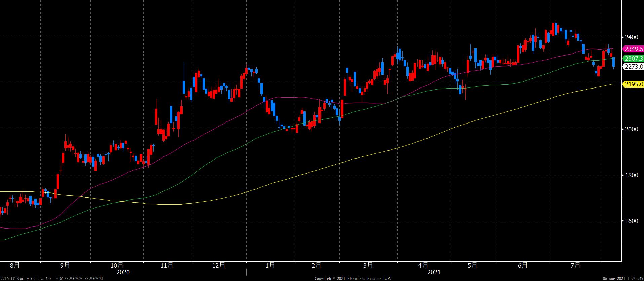
Task: Click the 2020 year label
Action: pos(123,272)
